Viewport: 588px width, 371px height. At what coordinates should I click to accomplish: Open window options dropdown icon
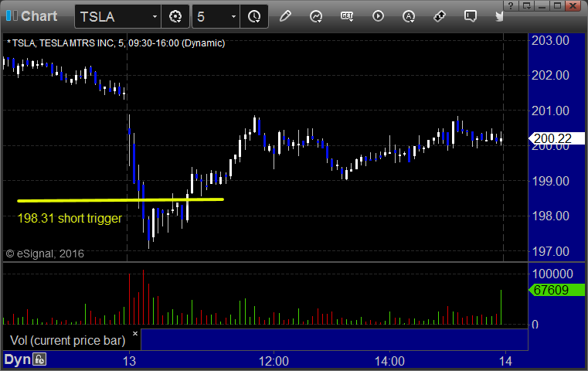(526, 5)
